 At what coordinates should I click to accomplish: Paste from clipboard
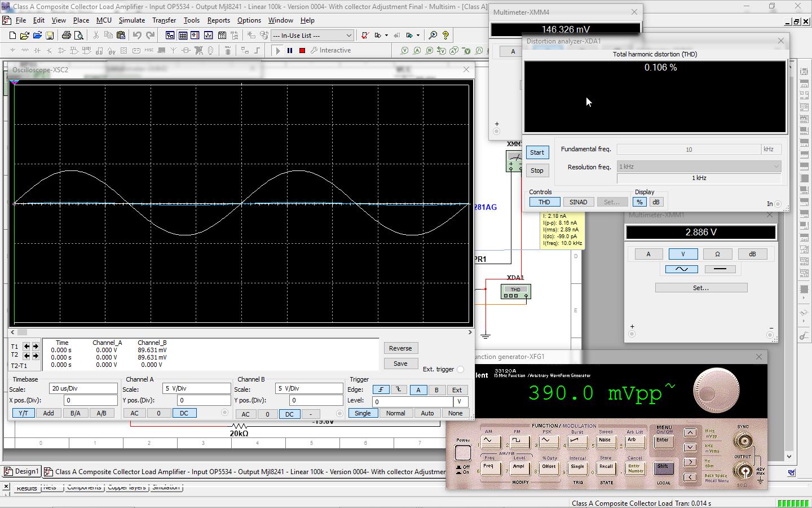point(121,35)
